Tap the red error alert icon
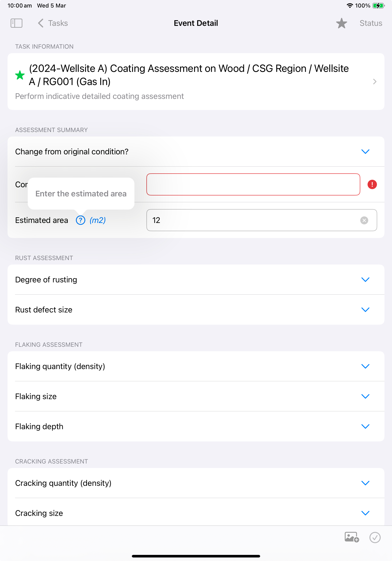The image size is (392, 561). 372,184
